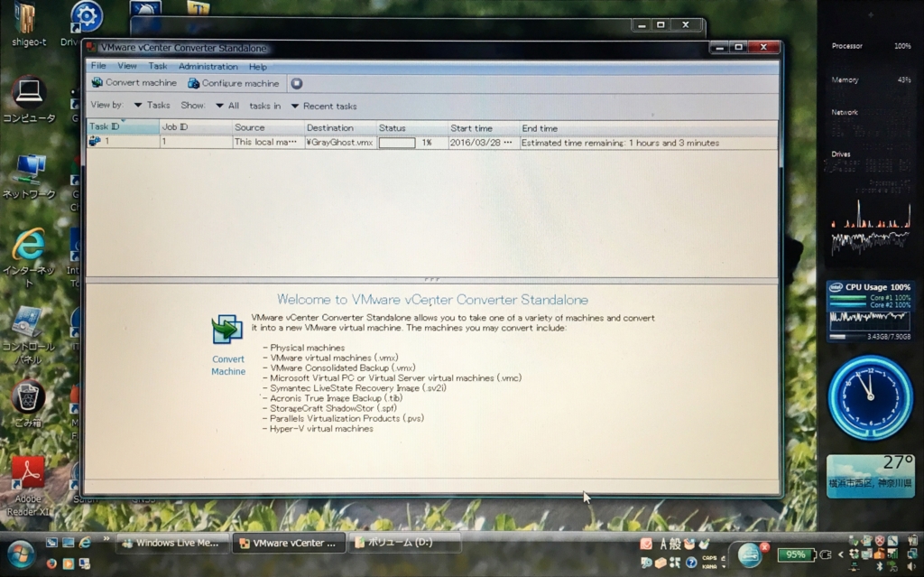Viewport: 924px width, 577px height.
Task: Expand the View by Tasks dropdown
Action: 152,105
